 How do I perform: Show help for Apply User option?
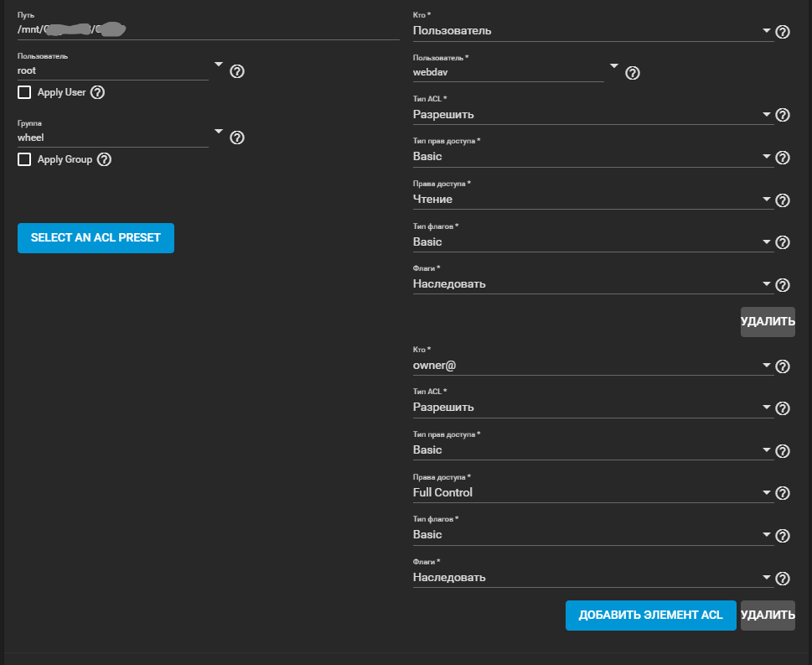click(x=97, y=92)
